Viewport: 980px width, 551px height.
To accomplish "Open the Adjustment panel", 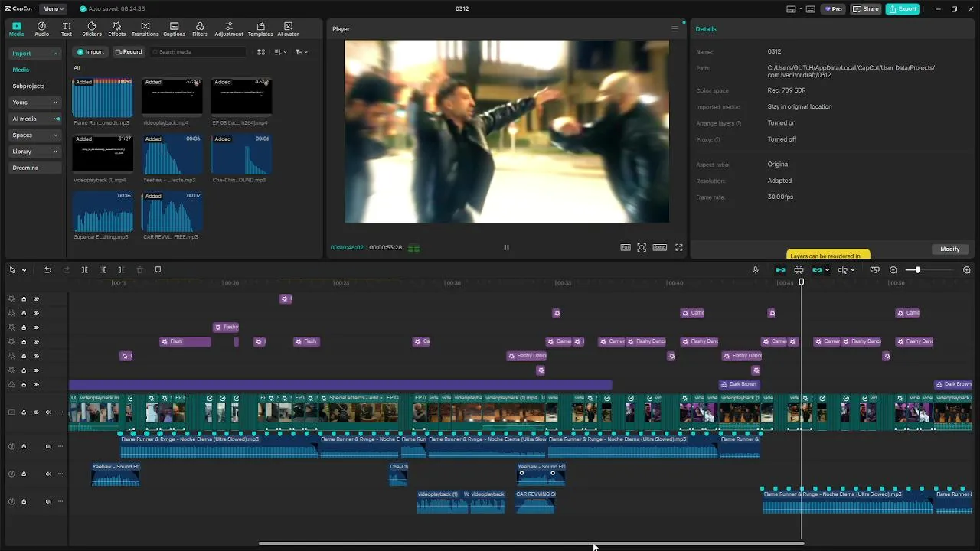I will click(x=229, y=29).
